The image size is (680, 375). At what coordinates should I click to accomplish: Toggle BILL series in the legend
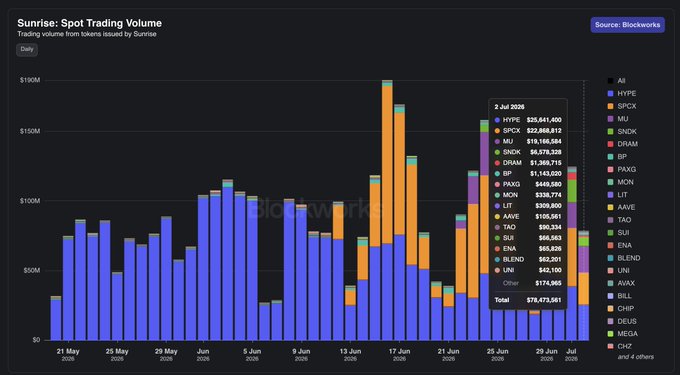click(619, 296)
